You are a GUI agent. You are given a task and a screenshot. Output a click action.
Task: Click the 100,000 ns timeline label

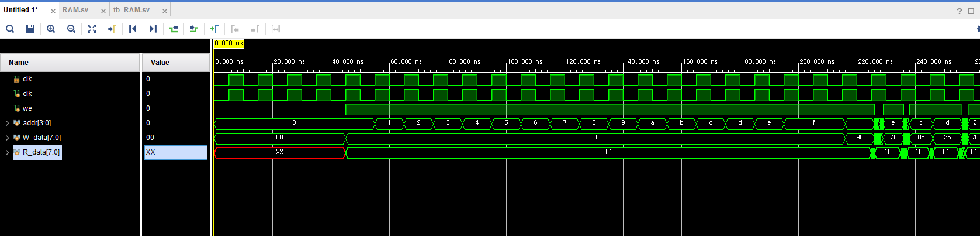[x=525, y=61]
